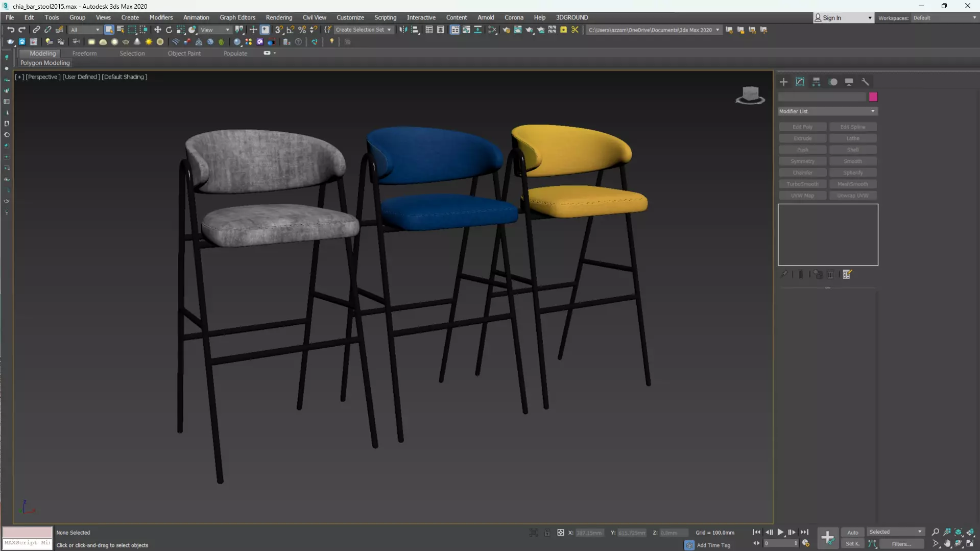Viewport: 980px width, 551px height.
Task: Choose the Select and Rotate tool
Action: pyautogui.click(x=169, y=30)
